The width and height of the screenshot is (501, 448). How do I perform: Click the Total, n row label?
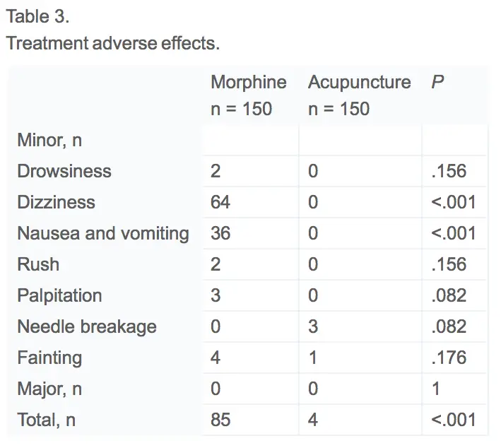pyautogui.click(x=46, y=420)
